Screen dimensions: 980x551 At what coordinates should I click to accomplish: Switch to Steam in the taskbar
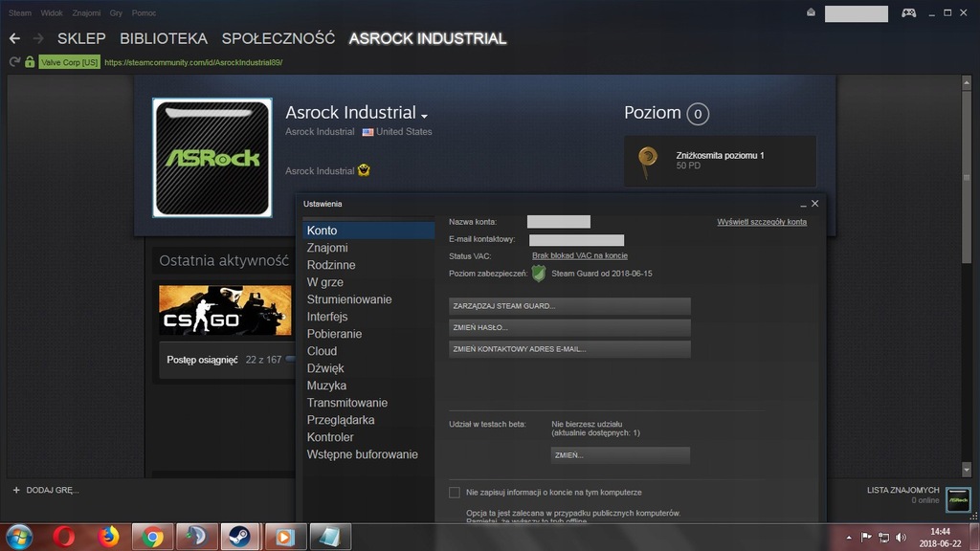pyautogui.click(x=240, y=537)
